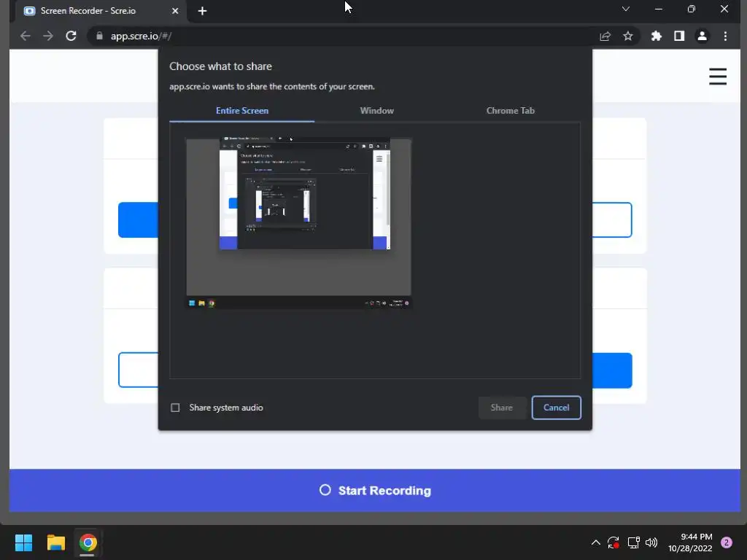Open network settings tray icon
This screenshot has height=560, width=747.
[x=633, y=542]
